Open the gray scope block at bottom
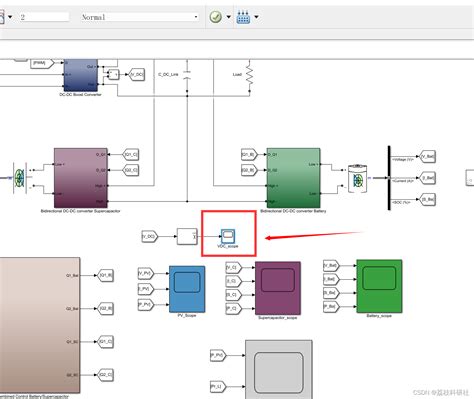Viewport: 474px width, 399px height. click(279, 369)
